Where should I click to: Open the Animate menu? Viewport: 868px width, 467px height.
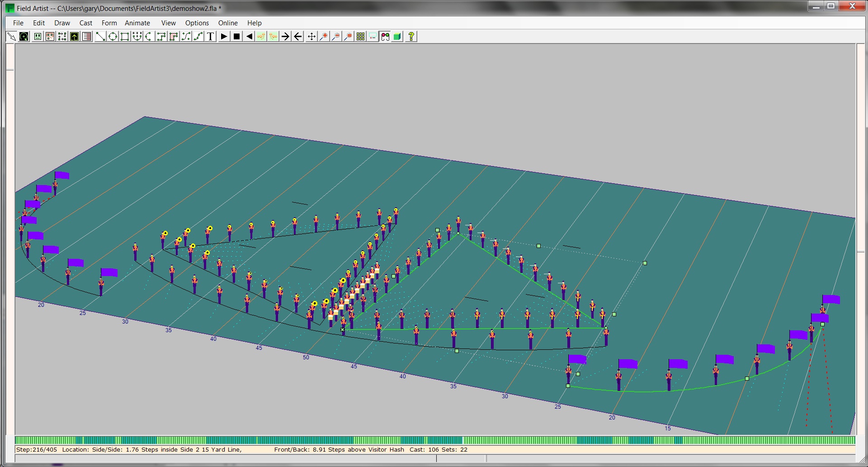(x=137, y=23)
